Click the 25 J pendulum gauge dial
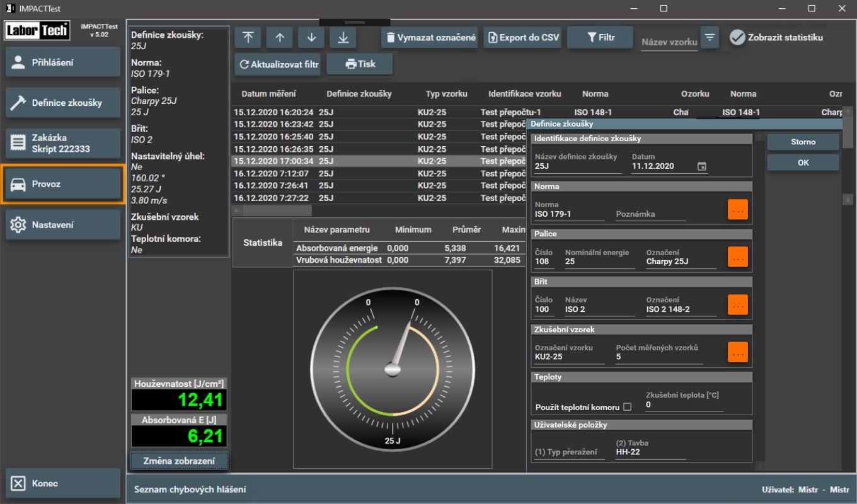Image resolution: width=857 pixels, height=504 pixels. (x=393, y=369)
